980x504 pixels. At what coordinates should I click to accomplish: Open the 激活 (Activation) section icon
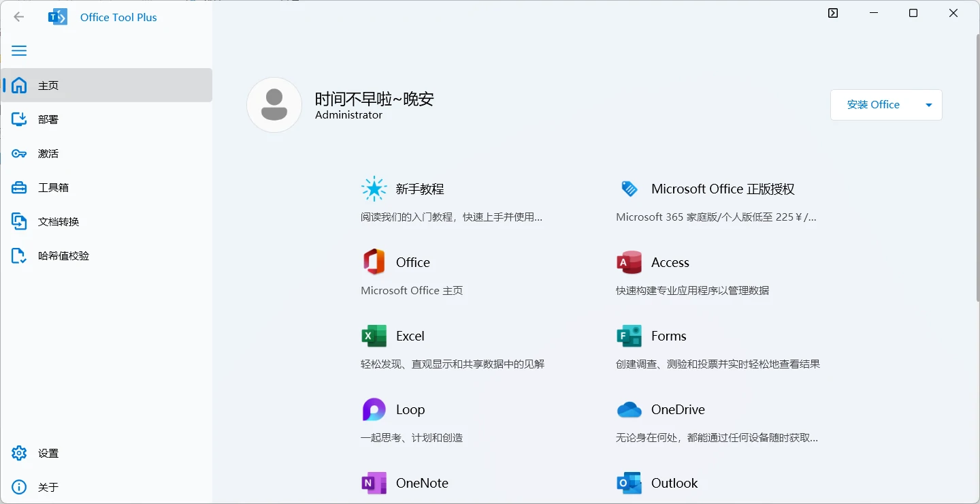(x=19, y=153)
